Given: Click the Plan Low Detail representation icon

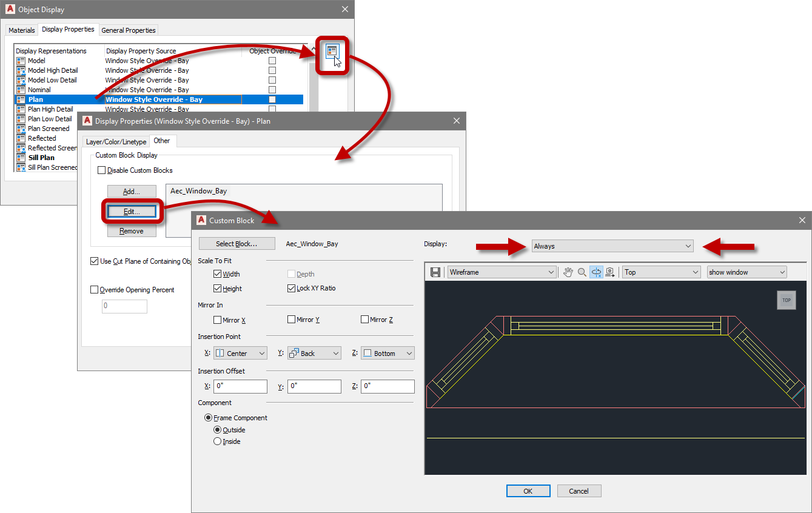Looking at the screenshot, I should [x=21, y=119].
